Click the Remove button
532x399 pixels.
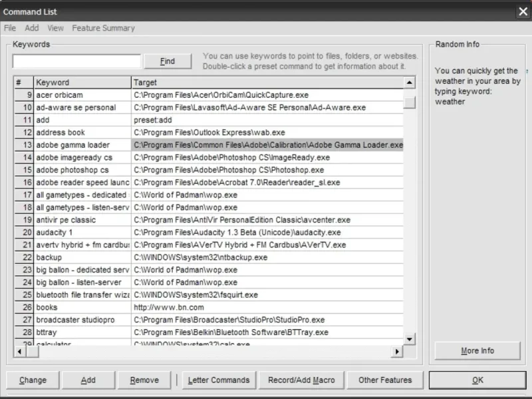tap(144, 380)
